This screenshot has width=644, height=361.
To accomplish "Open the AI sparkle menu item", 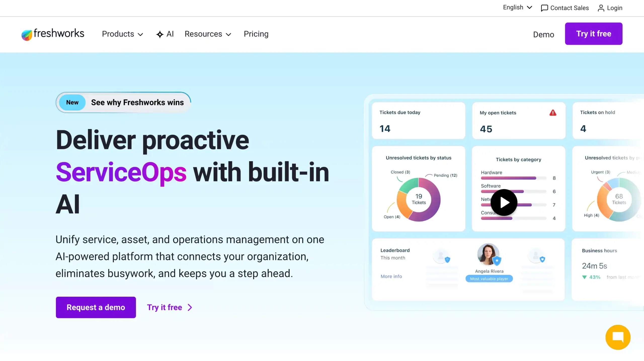I will 165,34.
